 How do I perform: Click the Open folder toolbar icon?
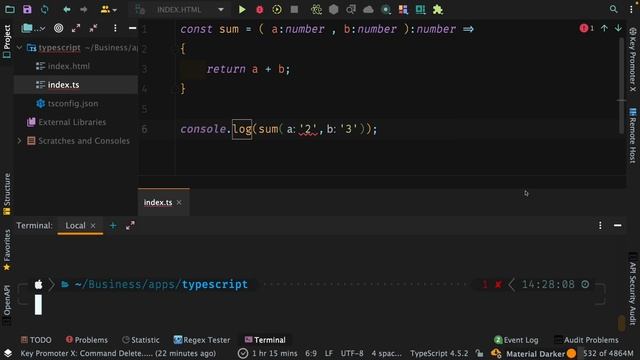click(10, 9)
